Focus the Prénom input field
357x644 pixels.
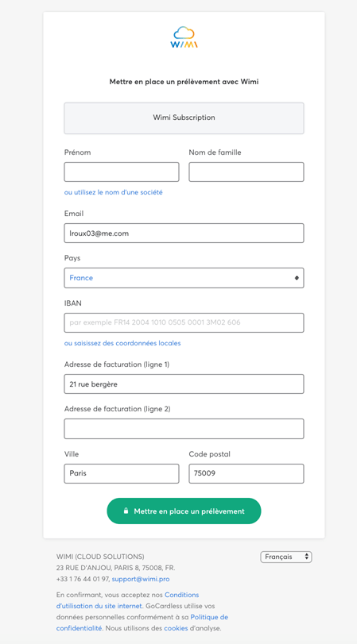pyautogui.click(x=122, y=172)
